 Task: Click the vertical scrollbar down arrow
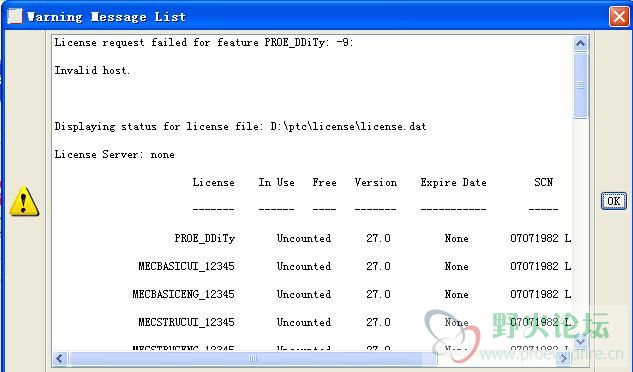(581, 342)
